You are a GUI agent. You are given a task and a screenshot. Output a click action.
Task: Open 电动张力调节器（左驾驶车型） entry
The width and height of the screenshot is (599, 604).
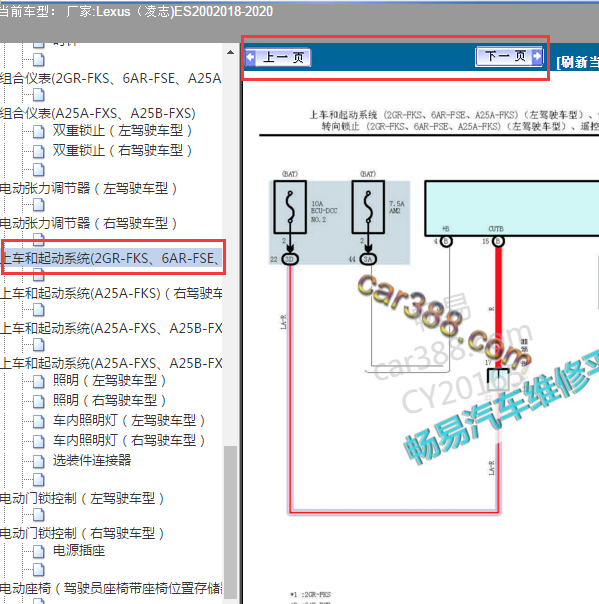(x=89, y=189)
